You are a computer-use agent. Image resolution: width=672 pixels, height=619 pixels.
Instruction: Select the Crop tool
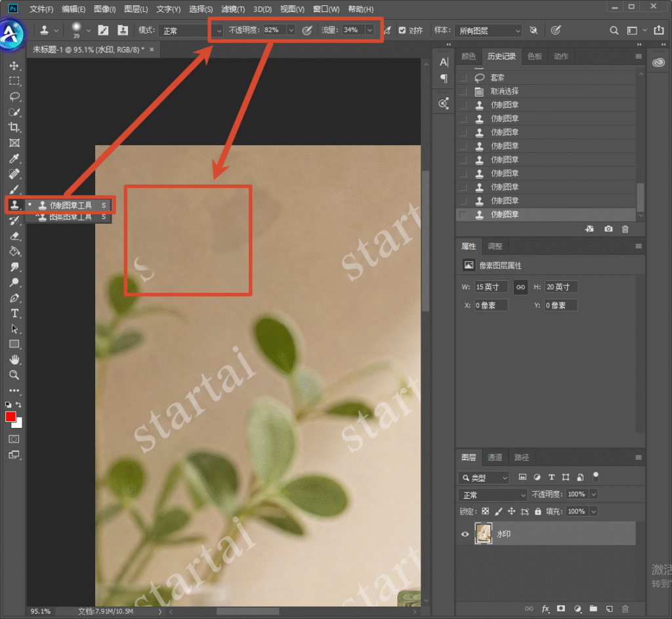coord(14,127)
